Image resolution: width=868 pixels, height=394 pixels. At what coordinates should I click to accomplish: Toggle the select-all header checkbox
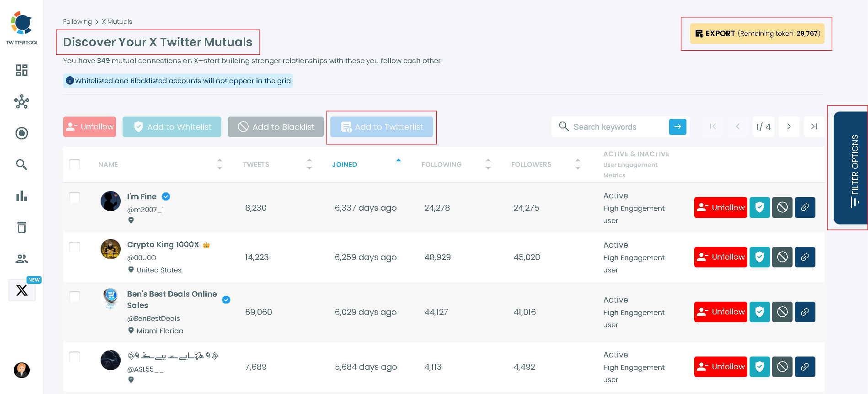coord(75,165)
